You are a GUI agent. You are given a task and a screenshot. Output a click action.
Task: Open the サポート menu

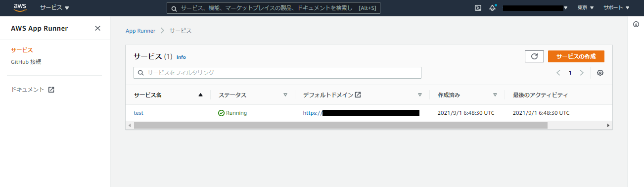pos(616,8)
